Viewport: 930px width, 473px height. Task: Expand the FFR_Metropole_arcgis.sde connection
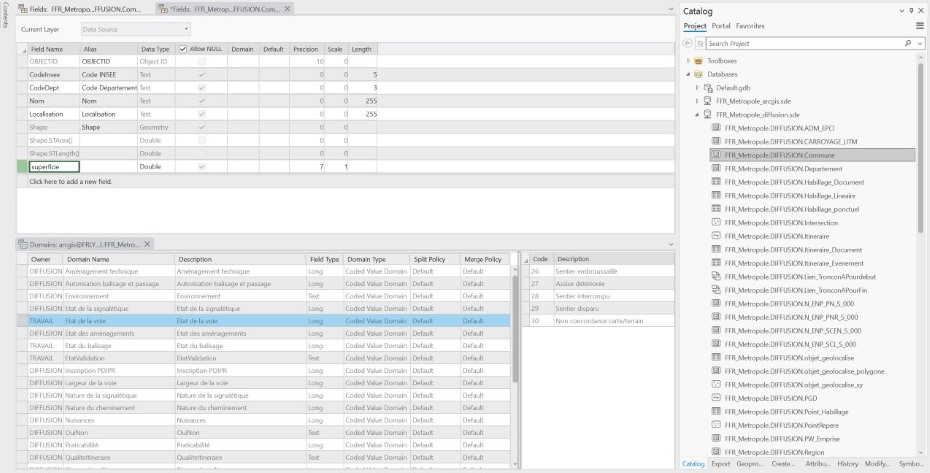pos(697,101)
